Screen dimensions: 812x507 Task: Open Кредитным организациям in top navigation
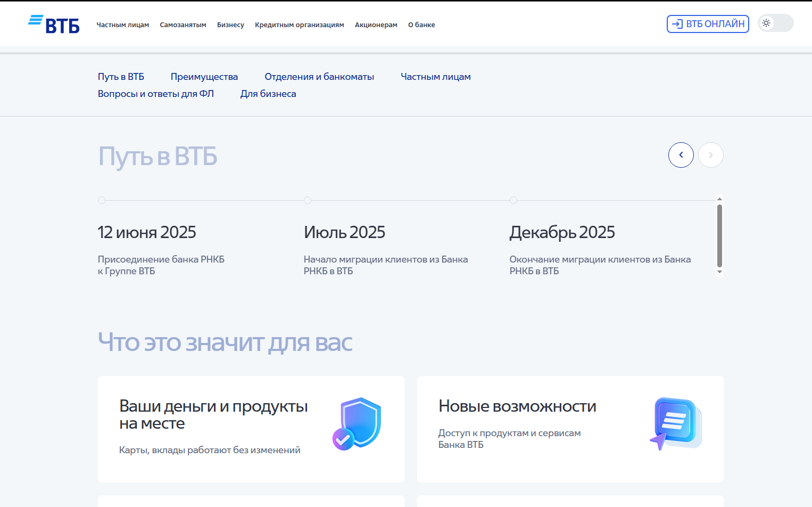pyautogui.click(x=300, y=25)
